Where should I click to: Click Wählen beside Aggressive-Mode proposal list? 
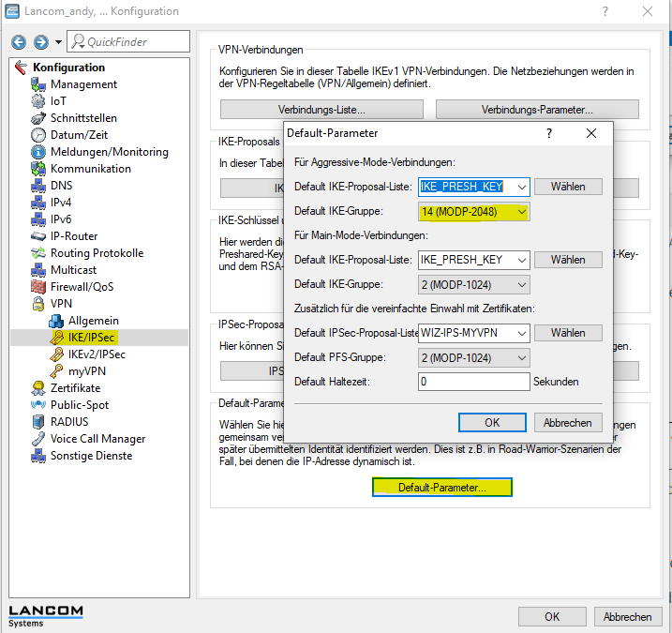[x=568, y=187]
